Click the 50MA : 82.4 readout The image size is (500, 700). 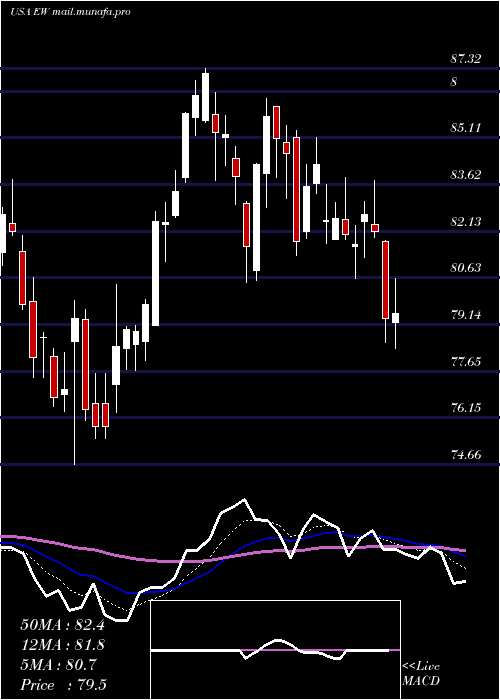click(62, 625)
